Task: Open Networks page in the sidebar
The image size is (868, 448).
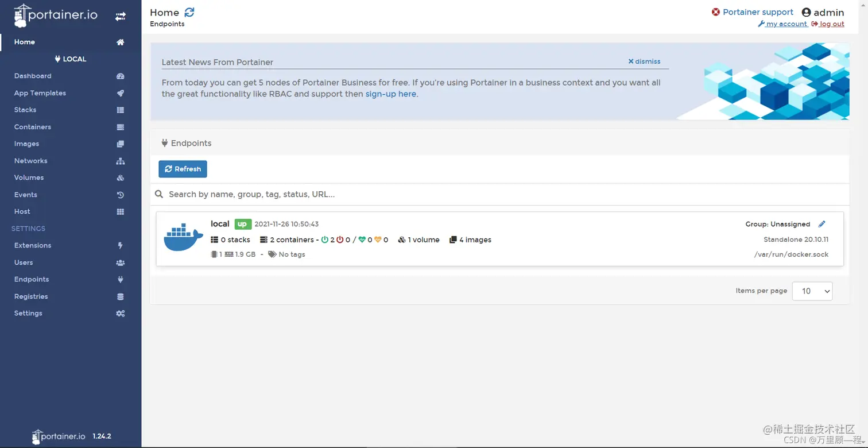Action: coord(31,161)
